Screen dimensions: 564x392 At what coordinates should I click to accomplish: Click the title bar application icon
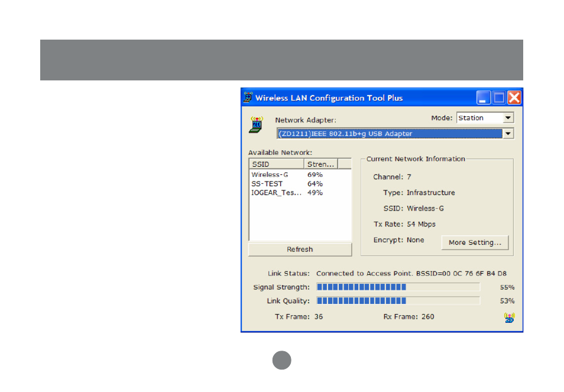tap(248, 98)
